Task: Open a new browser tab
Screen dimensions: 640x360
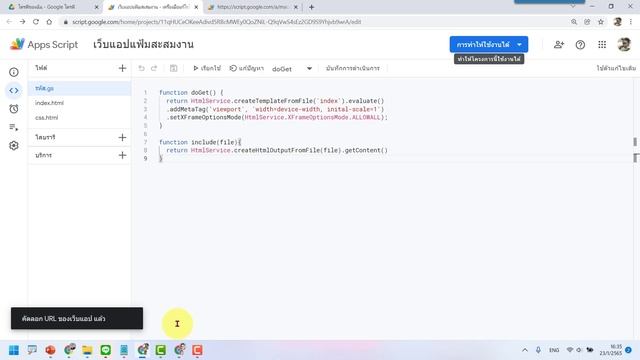Action: click(x=311, y=7)
